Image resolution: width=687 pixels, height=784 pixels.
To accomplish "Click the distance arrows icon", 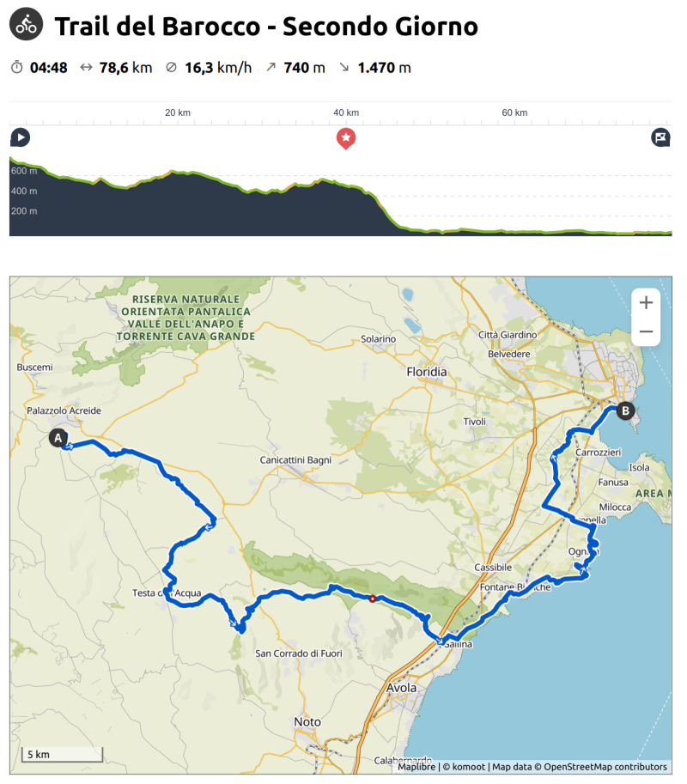I will point(86,68).
